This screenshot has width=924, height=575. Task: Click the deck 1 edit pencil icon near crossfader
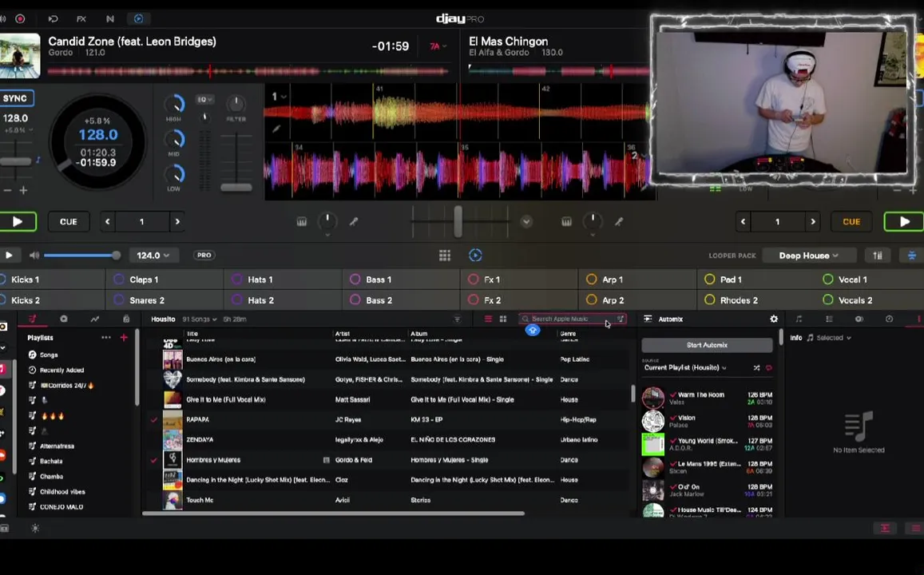pos(354,221)
